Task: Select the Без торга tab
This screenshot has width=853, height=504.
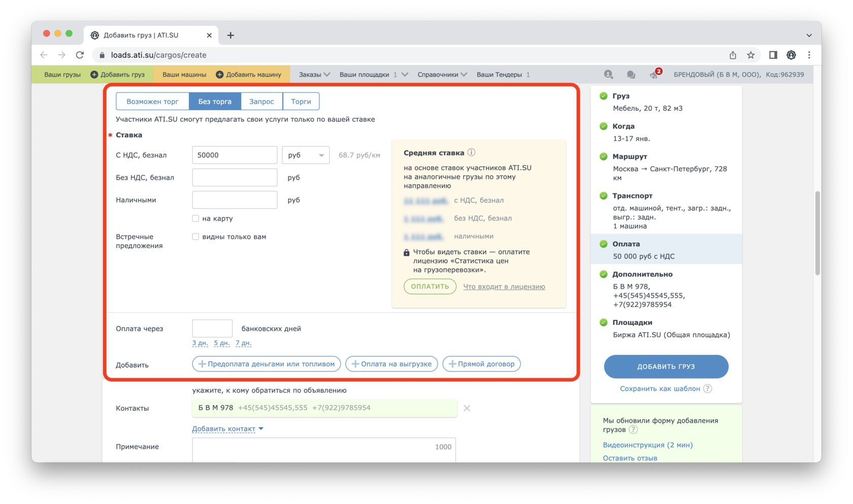Action: pyautogui.click(x=215, y=102)
